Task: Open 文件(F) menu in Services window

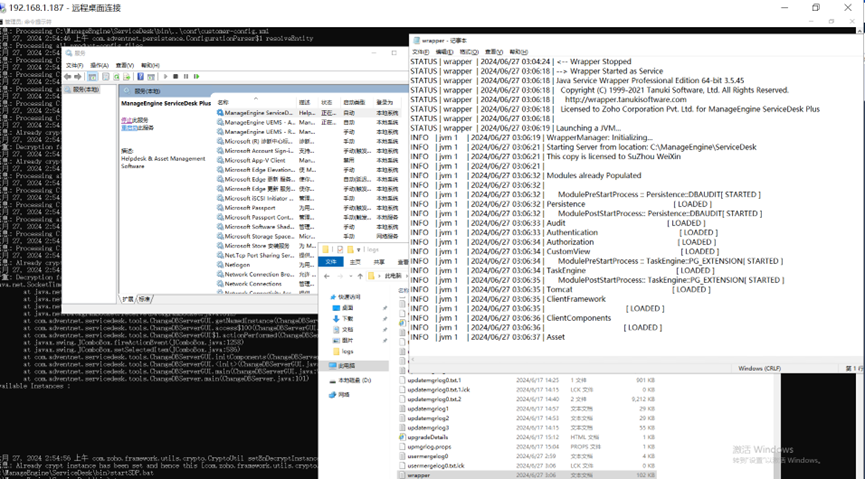Action: tap(74, 65)
